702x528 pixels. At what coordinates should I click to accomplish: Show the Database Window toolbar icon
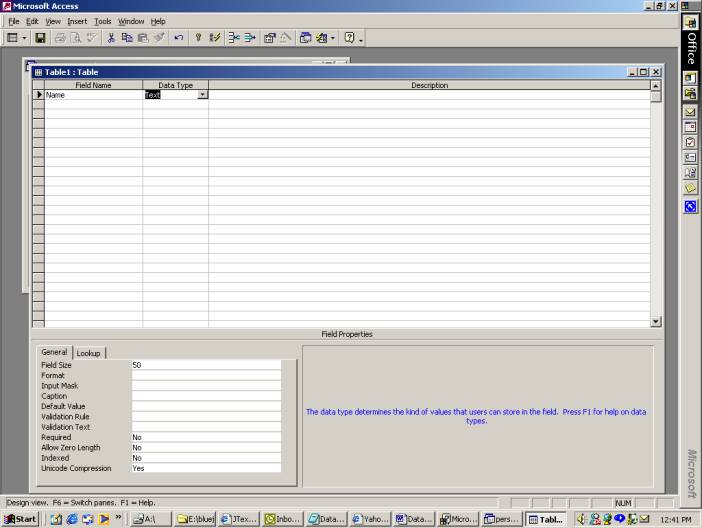coord(305,38)
